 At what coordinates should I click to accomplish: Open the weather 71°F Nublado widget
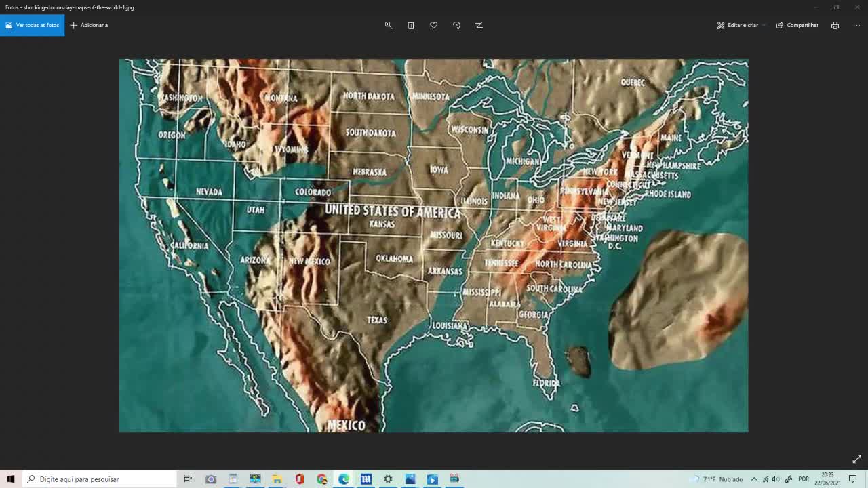(717, 479)
